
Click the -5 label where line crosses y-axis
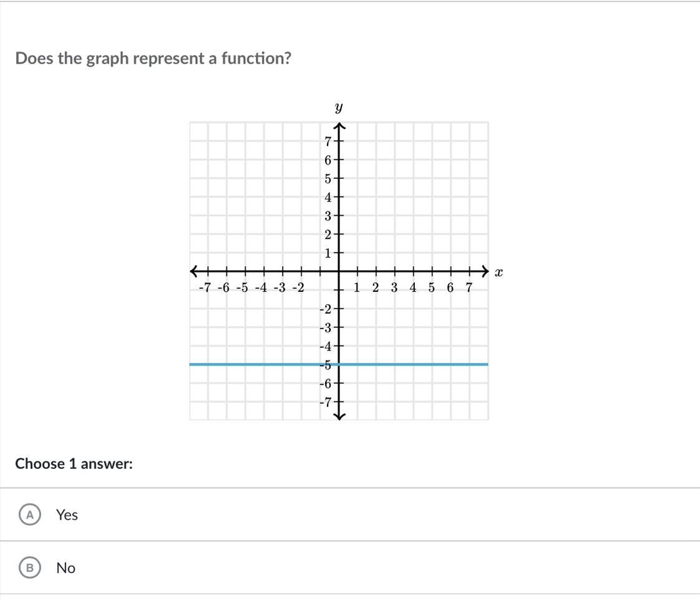click(x=325, y=365)
